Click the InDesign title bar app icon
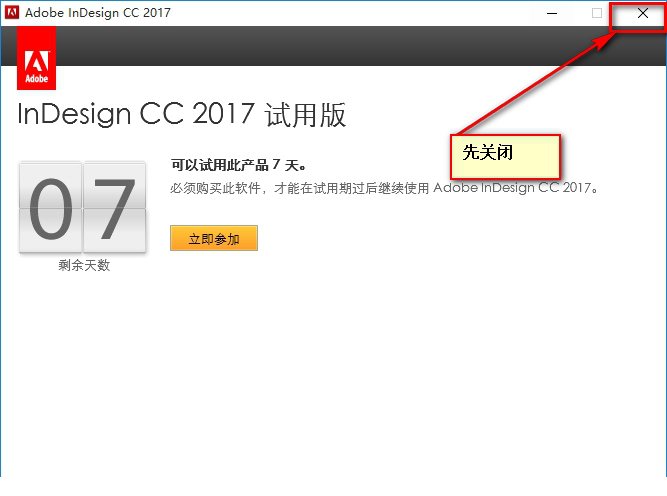This screenshot has width=667, height=496. (12, 12)
